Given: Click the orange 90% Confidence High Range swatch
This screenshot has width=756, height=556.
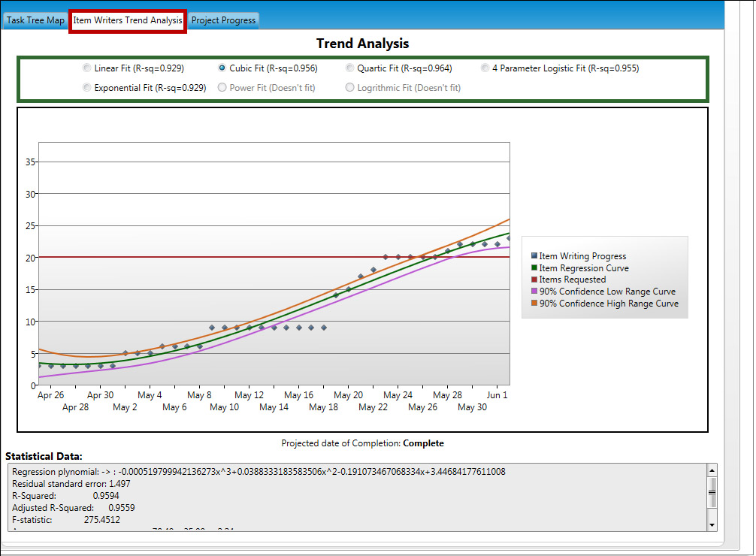Looking at the screenshot, I should pos(534,304).
